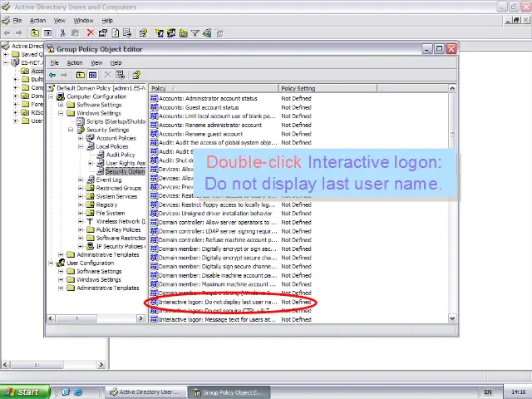
Task: Click the up-one-level icon in Group Policy toolbar
Action: [x=81, y=75]
